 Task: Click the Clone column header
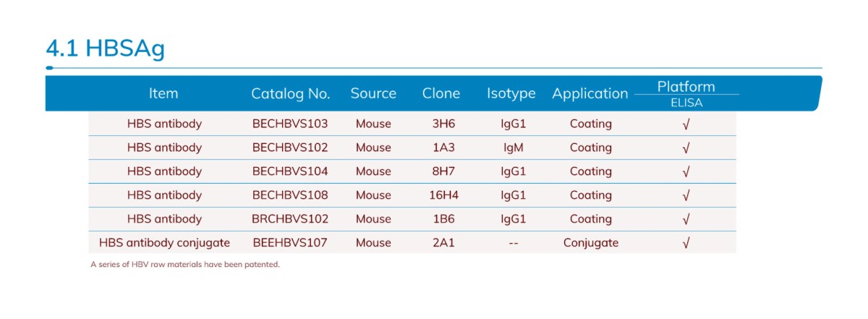click(441, 93)
